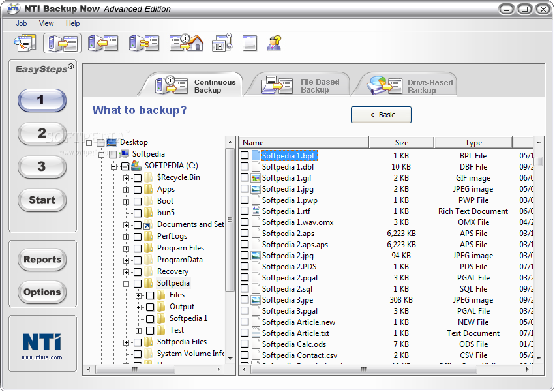Click the Softpedia 1.jpg file icon
This screenshot has width=555, height=392.
(256, 189)
